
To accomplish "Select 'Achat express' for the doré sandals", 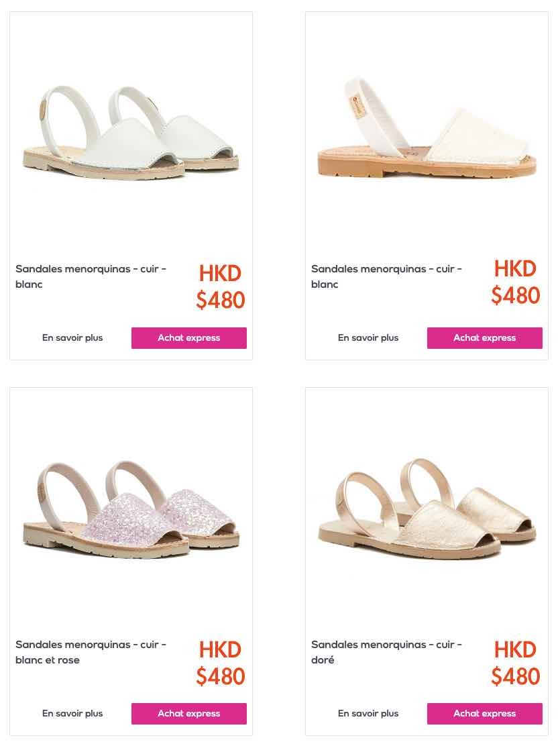I will [485, 714].
